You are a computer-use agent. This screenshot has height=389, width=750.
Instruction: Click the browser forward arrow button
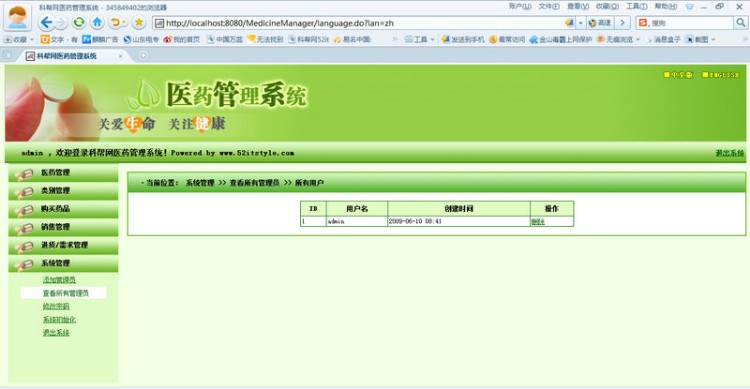[x=61, y=22]
